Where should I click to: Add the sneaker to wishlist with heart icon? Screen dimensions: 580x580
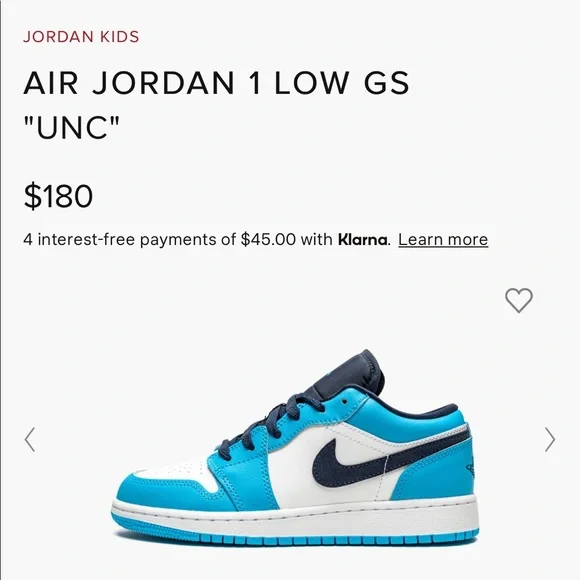click(519, 300)
